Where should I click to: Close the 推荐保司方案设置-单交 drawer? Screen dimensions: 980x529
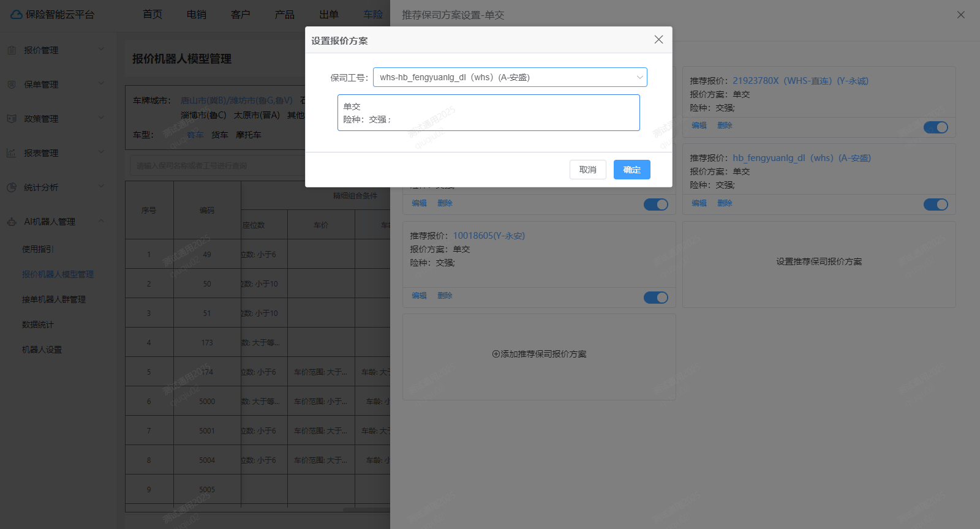click(x=961, y=15)
